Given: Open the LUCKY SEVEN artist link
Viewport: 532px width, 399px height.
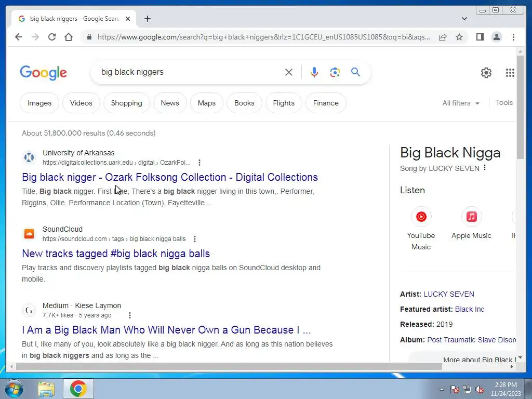Looking at the screenshot, I should (x=449, y=294).
